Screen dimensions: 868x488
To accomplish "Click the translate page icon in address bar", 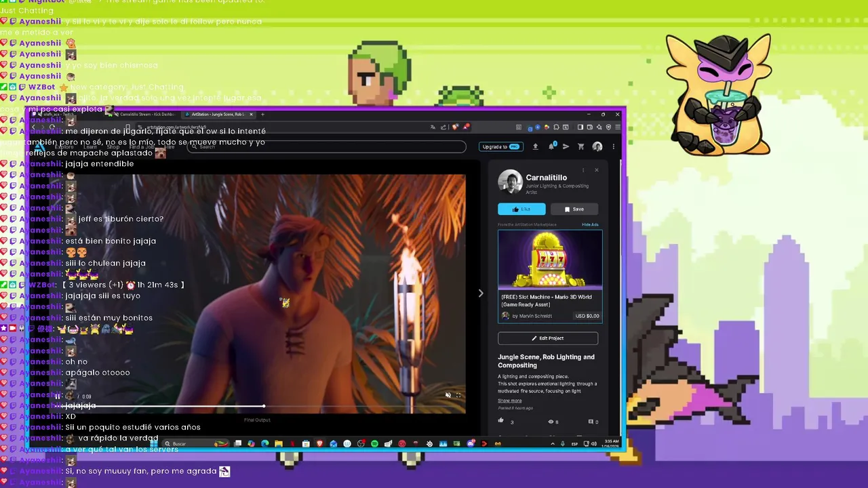I will tap(433, 127).
